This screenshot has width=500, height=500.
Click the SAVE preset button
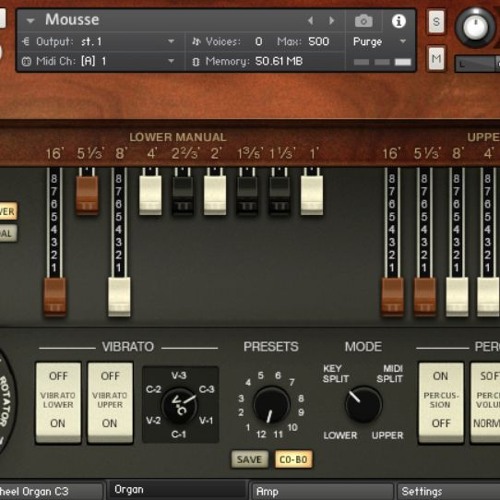click(x=249, y=459)
